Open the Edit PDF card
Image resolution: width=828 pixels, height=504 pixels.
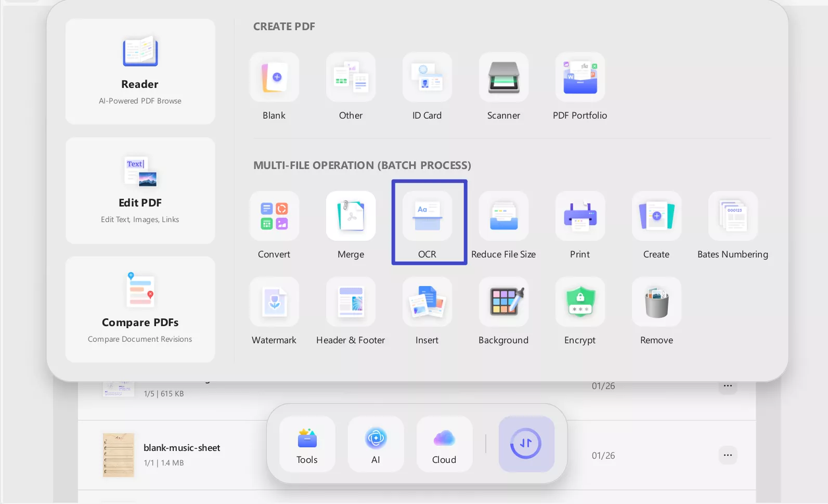140,190
